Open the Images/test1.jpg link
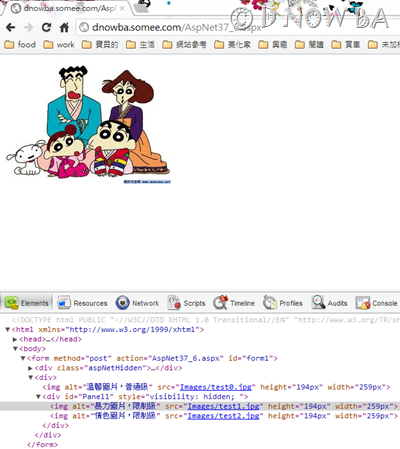400x449 pixels. pyautogui.click(x=223, y=407)
